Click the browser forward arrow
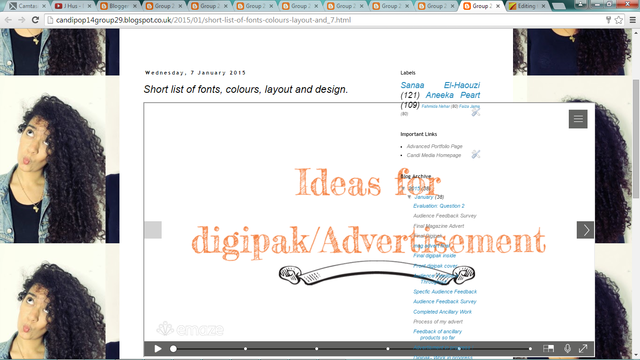 click(22, 20)
